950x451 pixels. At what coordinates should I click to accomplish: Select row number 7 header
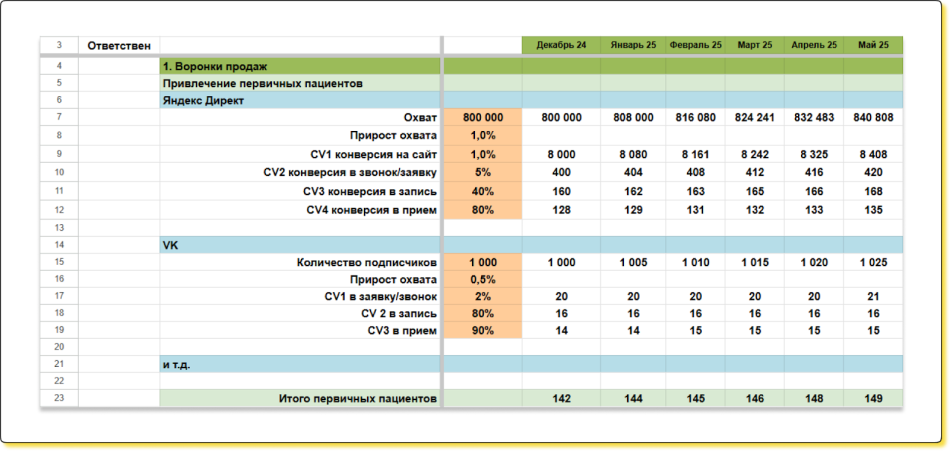(59, 118)
